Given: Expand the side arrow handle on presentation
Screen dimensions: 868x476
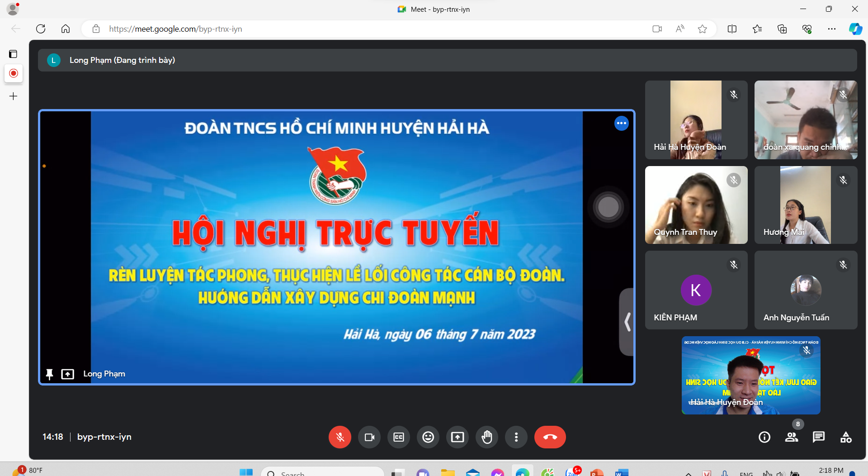Looking at the screenshot, I should coord(627,322).
